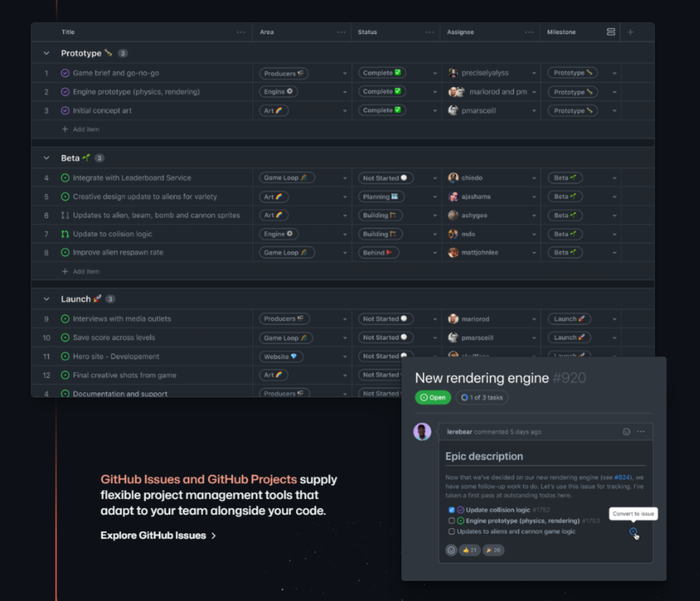Screen dimensions: 700x601
Task: Open the Explore GitHub Issues link
Action: click(x=158, y=536)
